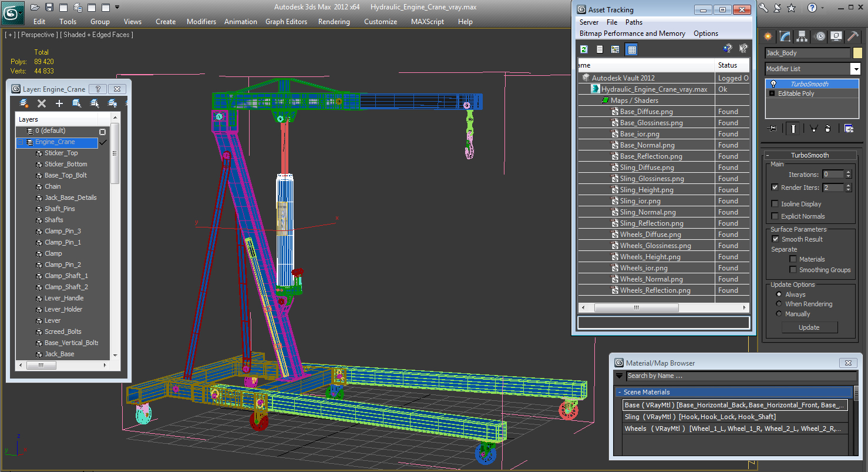Screen dimensions: 868x472
Task: Enable Explicit Normals checkbox
Action: [x=775, y=216]
